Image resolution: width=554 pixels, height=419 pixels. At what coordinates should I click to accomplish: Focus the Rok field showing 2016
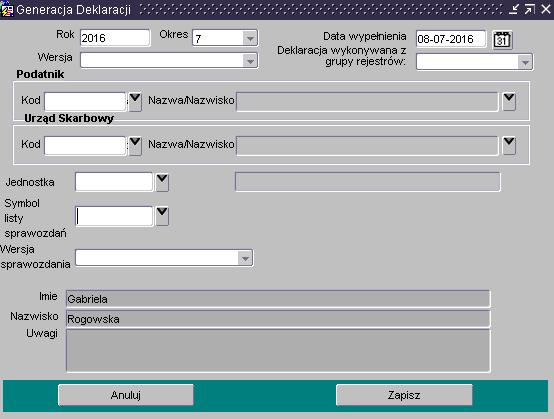pos(115,38)
